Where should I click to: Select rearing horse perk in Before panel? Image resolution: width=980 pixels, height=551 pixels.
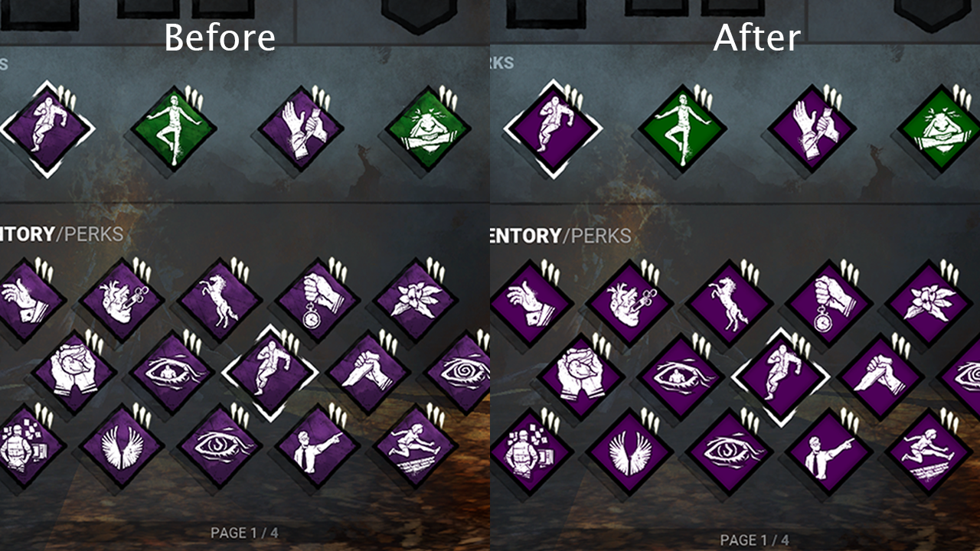coord(219,302)
